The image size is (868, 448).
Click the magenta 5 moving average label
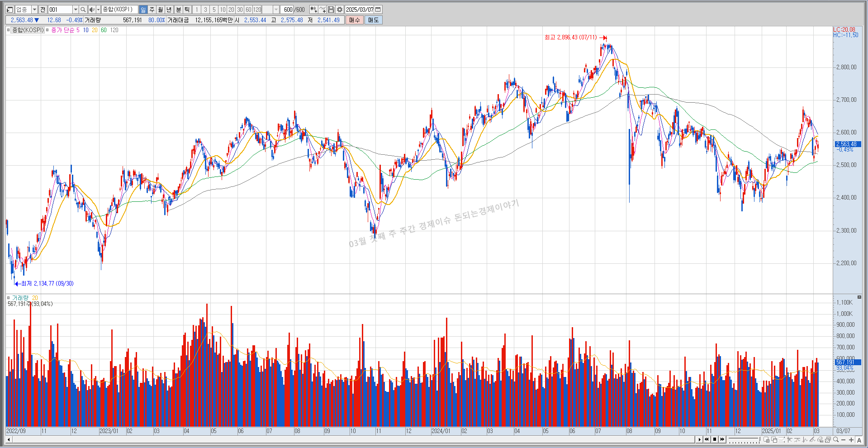tap(78, 30)
